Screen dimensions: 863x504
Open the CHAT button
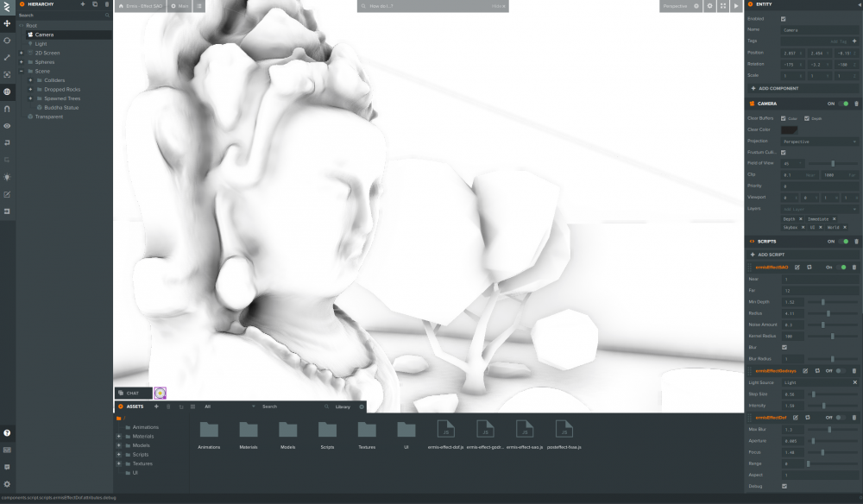133,393
